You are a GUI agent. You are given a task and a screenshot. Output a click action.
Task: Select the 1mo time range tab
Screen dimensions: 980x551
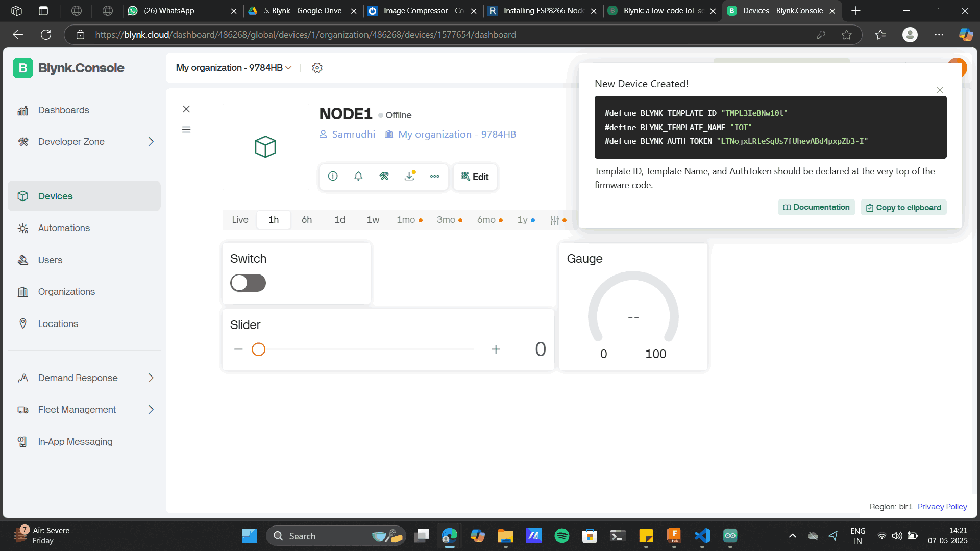pyautogui.click(x=409, y=220)
